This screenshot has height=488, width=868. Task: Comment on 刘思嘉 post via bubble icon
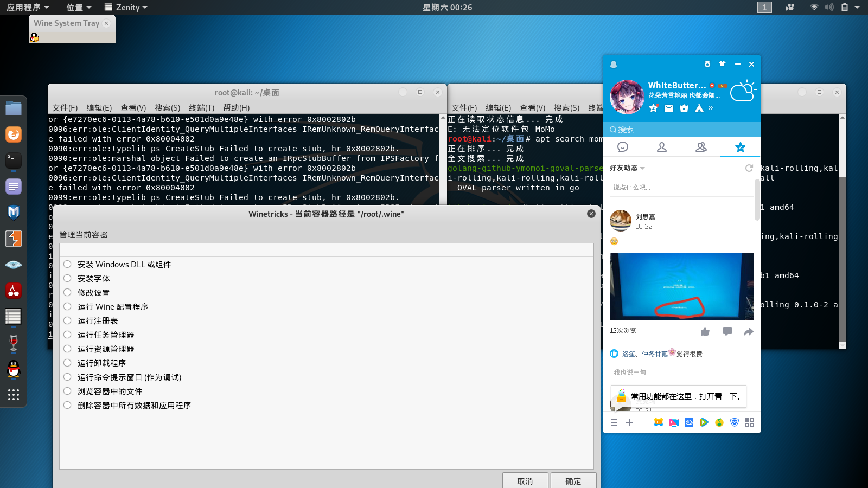coord(727,331)
